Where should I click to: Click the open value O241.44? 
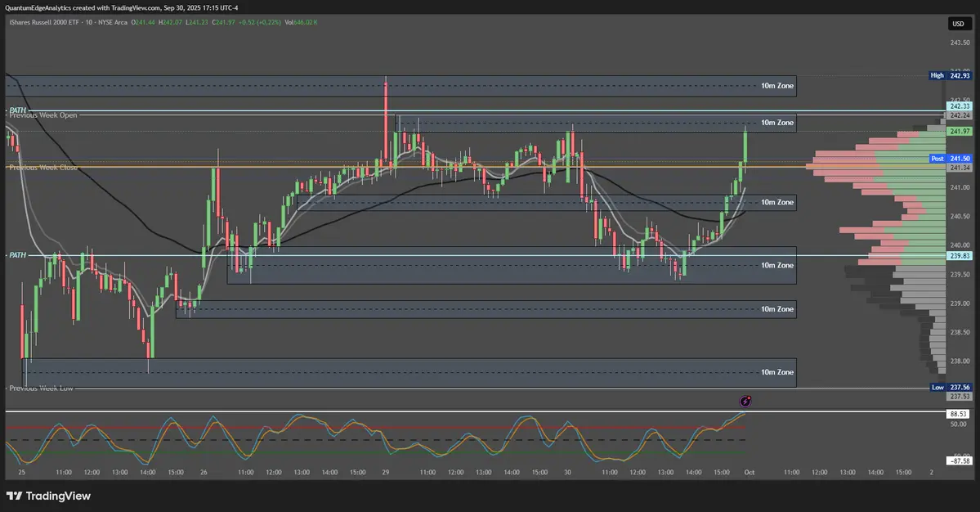click(143, 23)
